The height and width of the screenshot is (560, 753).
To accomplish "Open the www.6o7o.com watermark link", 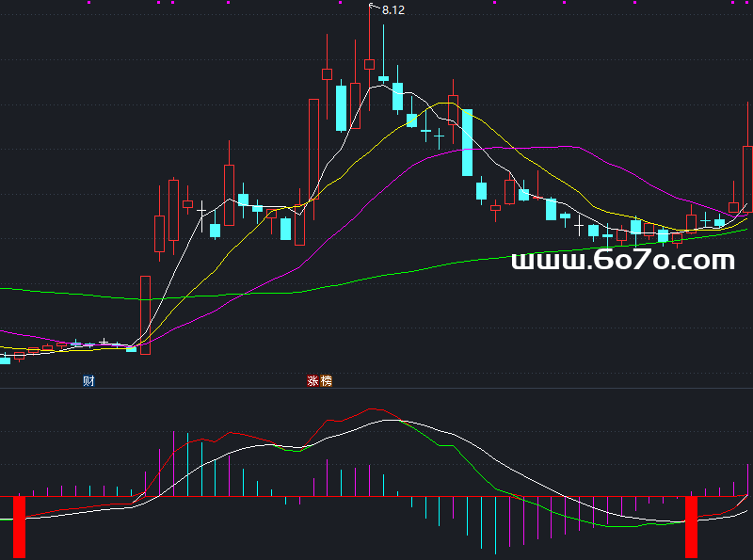I will (x=622, y=260).
